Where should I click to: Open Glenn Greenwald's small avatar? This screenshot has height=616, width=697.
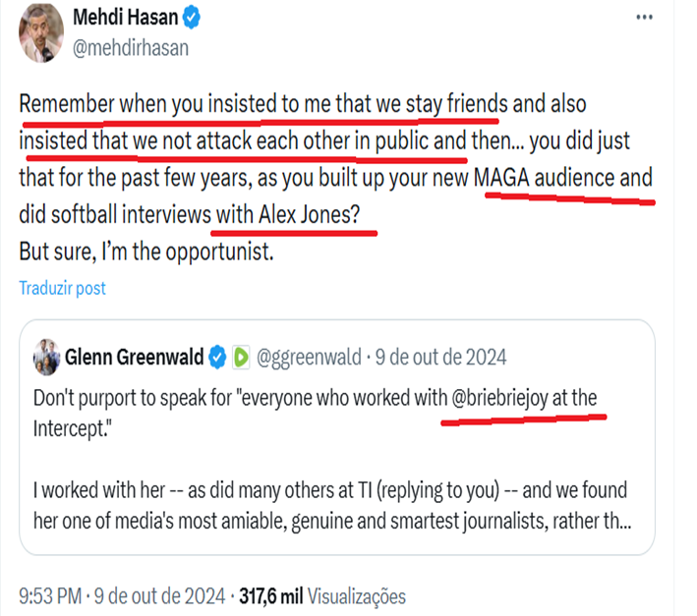coord(45,355)
